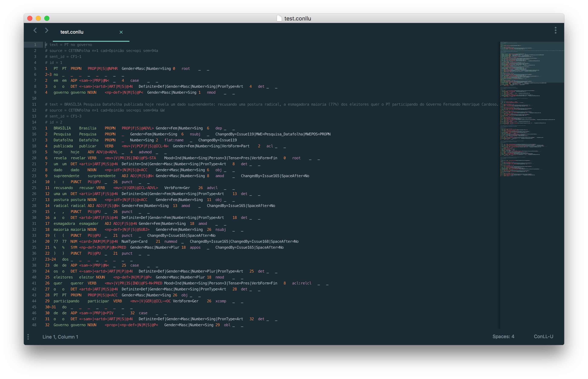Click the yellow minimize window button
The image size is (588, 379).
click(38, 19)
